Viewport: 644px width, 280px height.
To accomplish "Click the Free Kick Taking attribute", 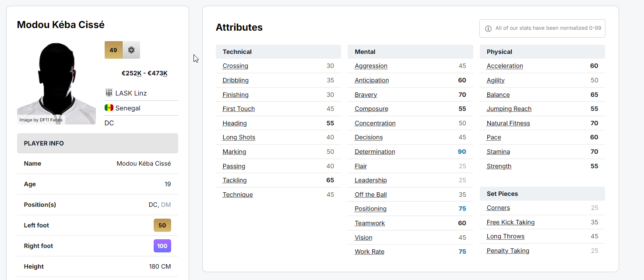I will click(510, 222).
